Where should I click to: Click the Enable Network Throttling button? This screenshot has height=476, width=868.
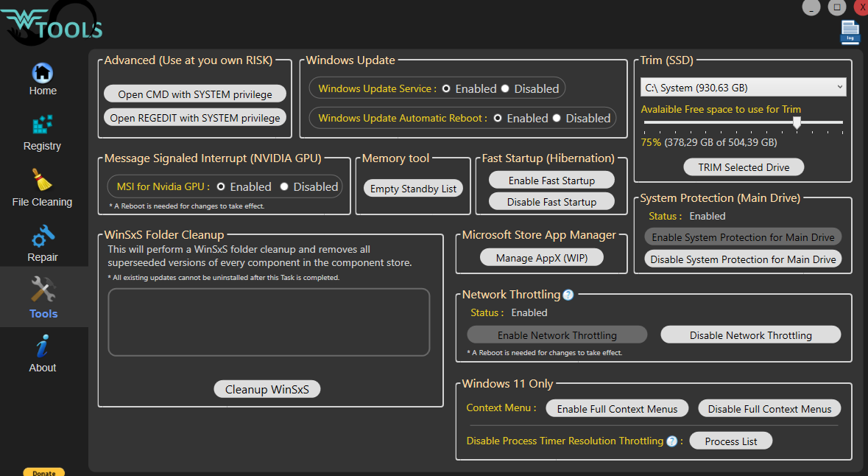tap(557, 335)
